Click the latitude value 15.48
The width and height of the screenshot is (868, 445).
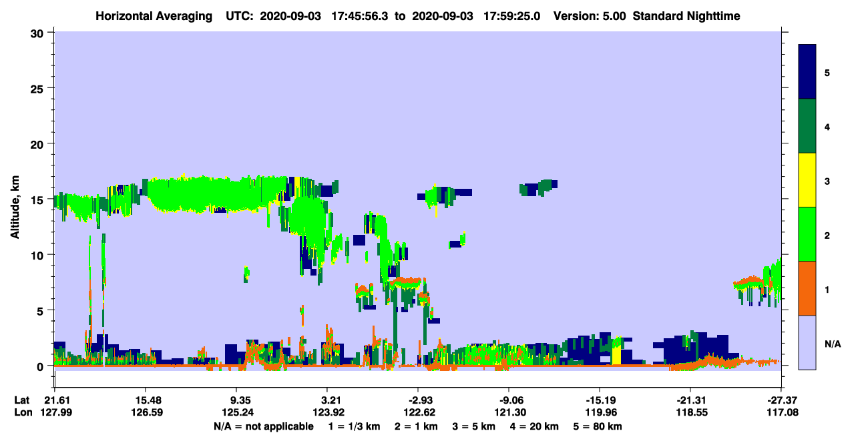[x=145, y=400]
